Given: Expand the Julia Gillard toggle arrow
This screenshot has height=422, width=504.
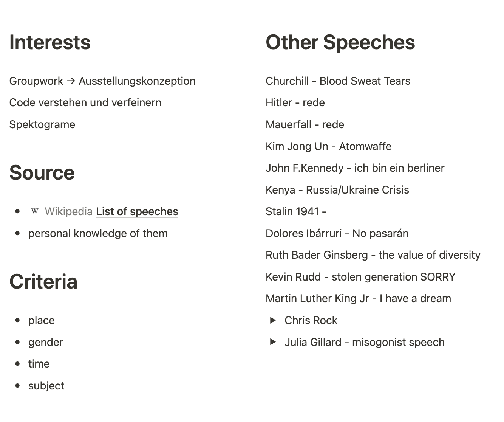Looking at the screenshot, I should pos(273,342).
